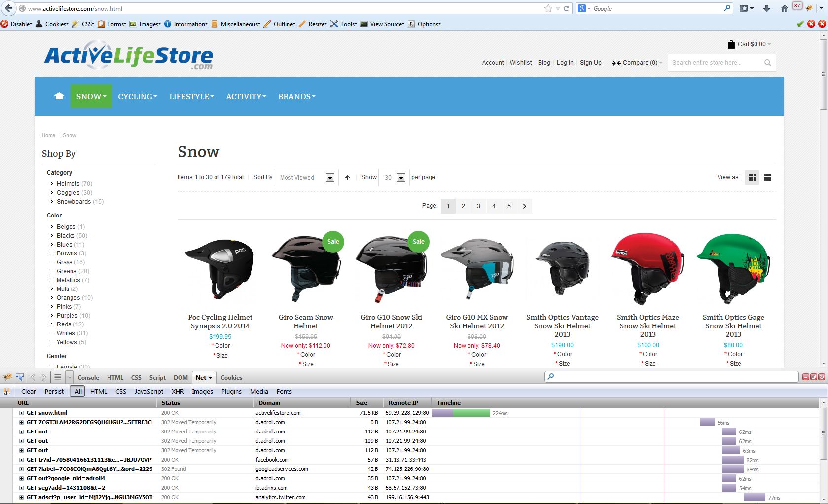Clear the Net panel with Clear button
The height and width of the screenshot is (504, 828).
[x=29, y=392]
